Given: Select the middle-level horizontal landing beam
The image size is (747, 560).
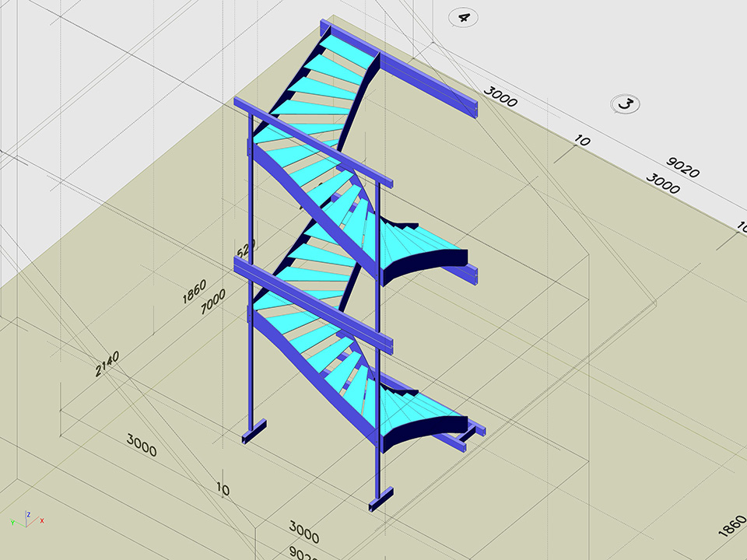Looking at the screenshot, I should pyautogui.click(x=311, y=302).
